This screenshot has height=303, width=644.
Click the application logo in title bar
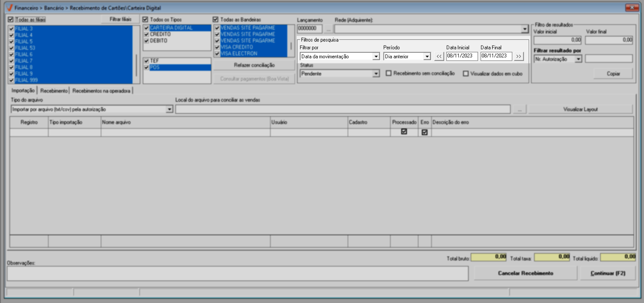pos(9,8)
